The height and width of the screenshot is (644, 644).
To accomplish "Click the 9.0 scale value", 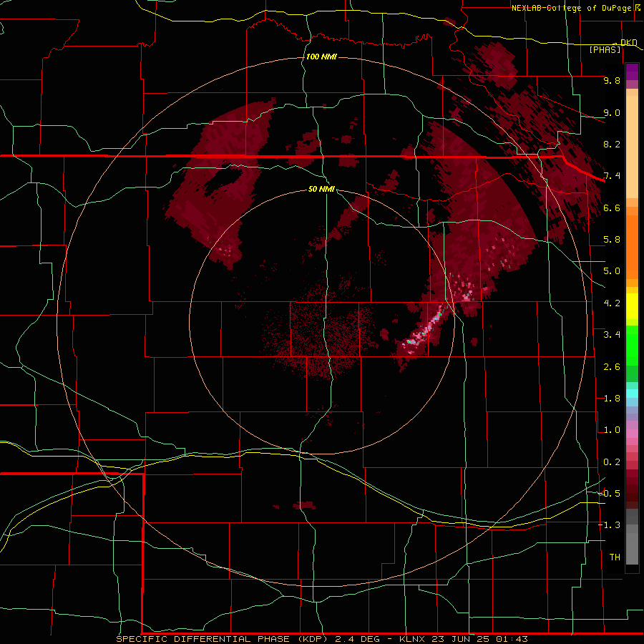I will tap(612, 112).
